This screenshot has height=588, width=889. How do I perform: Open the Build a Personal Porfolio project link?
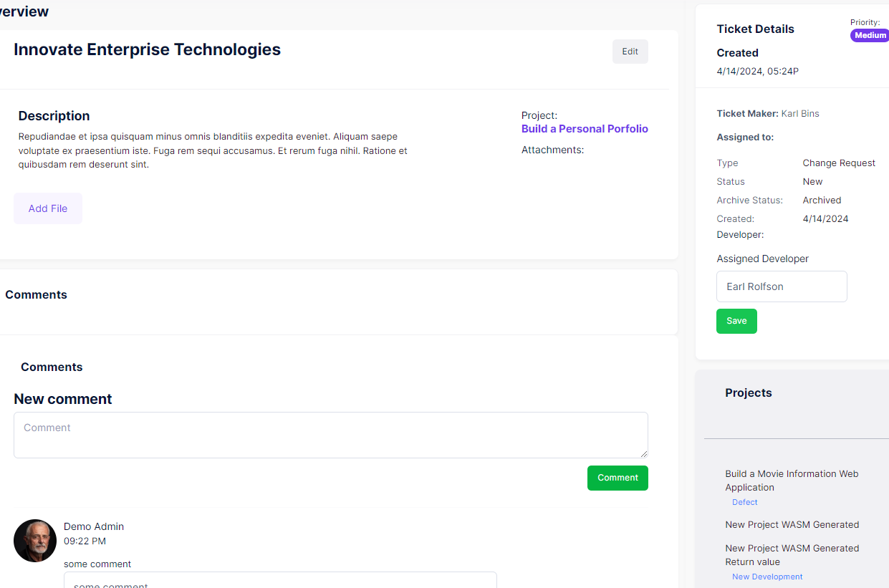click(585, 129)
